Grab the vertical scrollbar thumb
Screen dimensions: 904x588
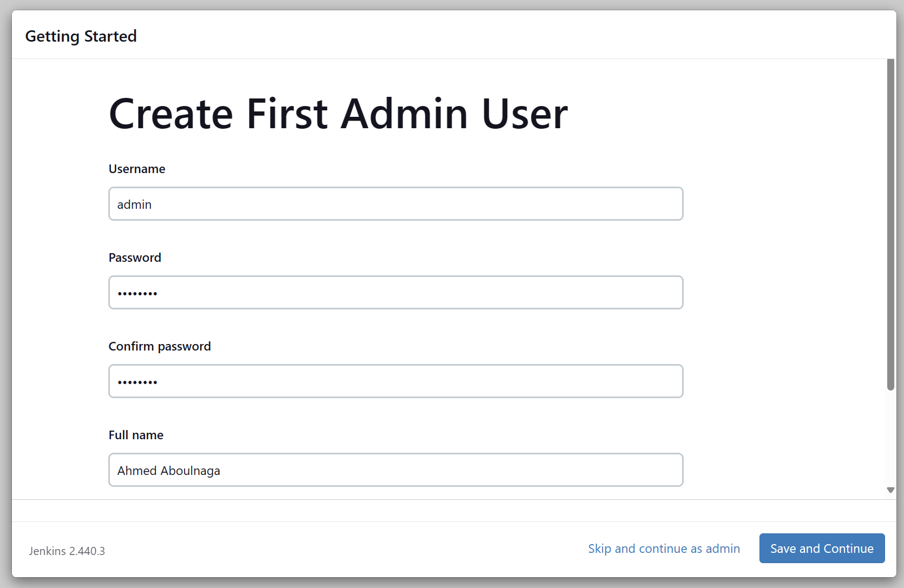(x=890, y=224)
